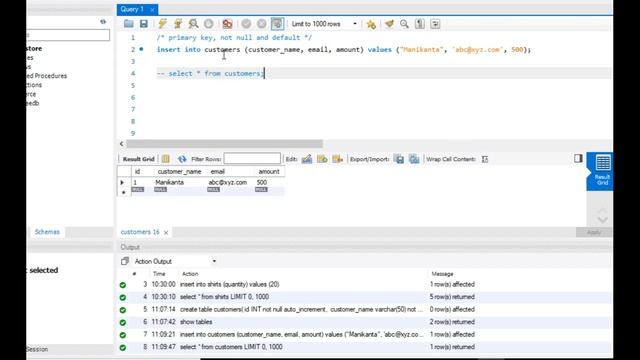
Task: Toggle the secondary sidebar panel icon
Action: coord(578,158)
